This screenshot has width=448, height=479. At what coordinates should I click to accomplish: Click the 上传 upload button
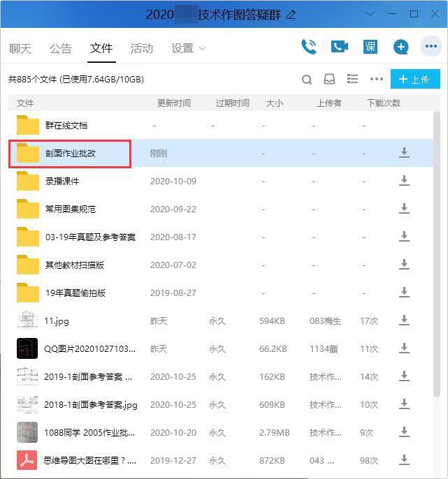click(415, 79)
